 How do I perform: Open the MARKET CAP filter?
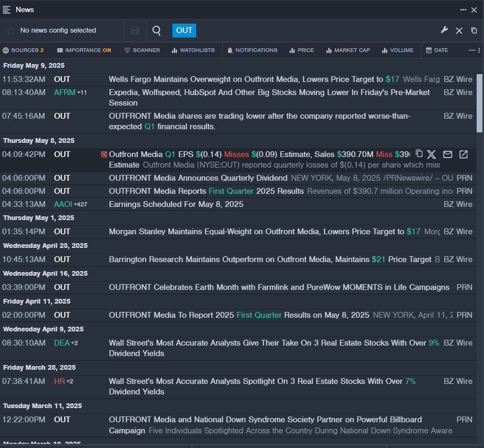click(x=348, y=50)
